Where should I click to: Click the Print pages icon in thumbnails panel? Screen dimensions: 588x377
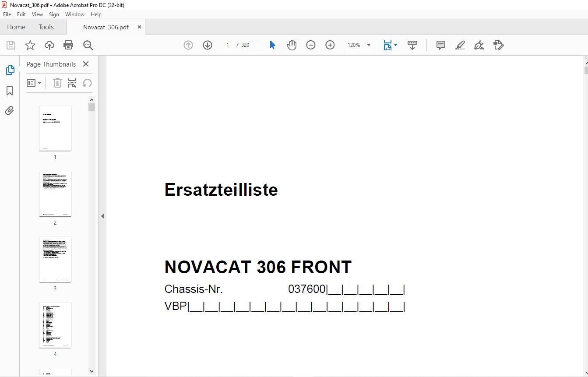tap(72, 83)
